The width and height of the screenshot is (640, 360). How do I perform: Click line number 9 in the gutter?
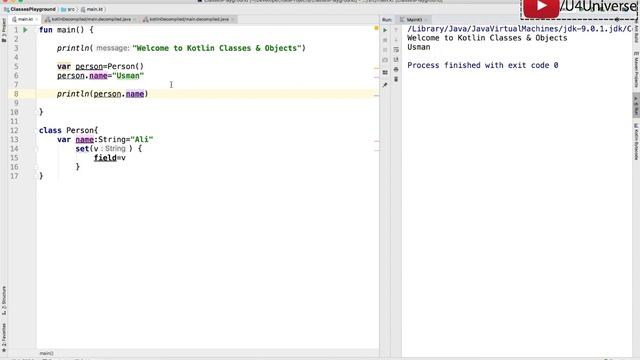click(x=16, y=103)
